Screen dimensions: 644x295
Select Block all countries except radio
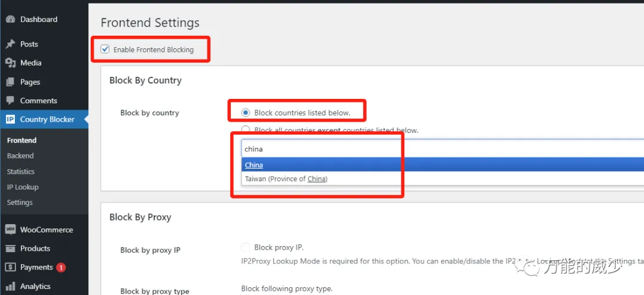click(246, 130)
